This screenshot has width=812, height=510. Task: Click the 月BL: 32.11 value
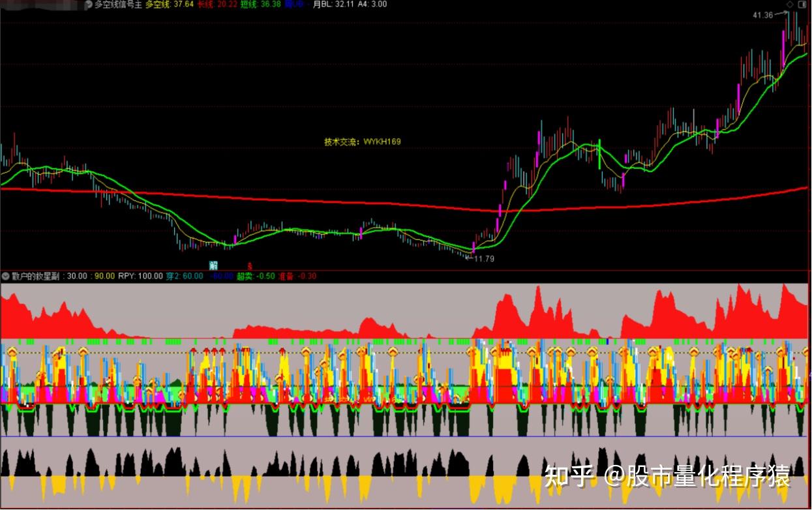pos(334,5)
